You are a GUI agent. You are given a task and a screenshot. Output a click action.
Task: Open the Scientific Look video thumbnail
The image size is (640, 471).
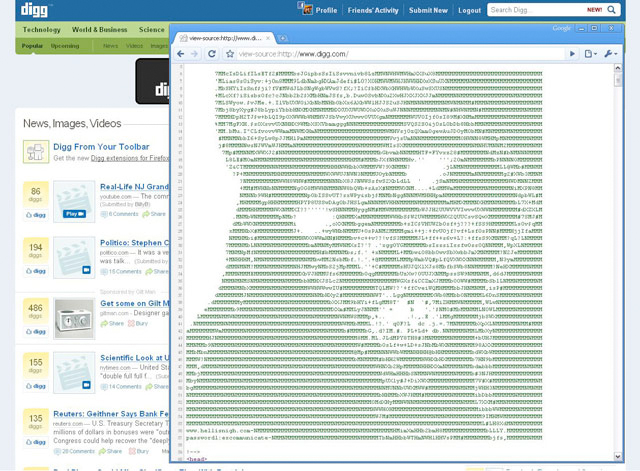coord(74,373)
